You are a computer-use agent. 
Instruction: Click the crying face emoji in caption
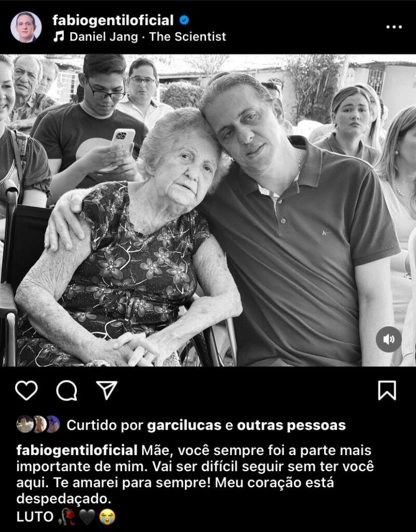point(108,517)
